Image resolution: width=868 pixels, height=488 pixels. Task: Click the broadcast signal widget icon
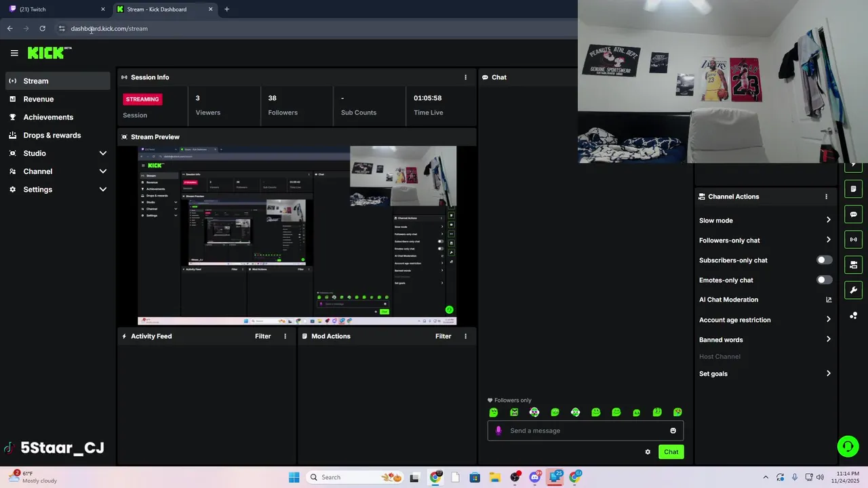pos(853,239)
